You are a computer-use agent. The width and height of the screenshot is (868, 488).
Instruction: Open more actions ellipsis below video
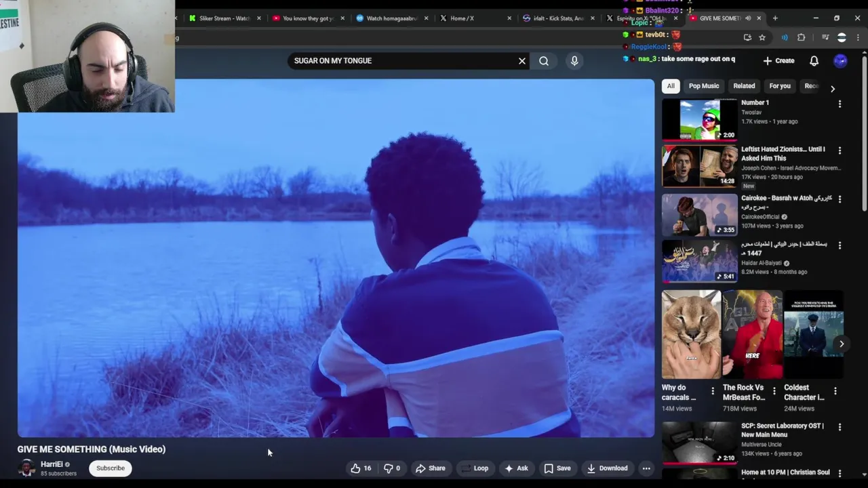click(x=646, y=468)
